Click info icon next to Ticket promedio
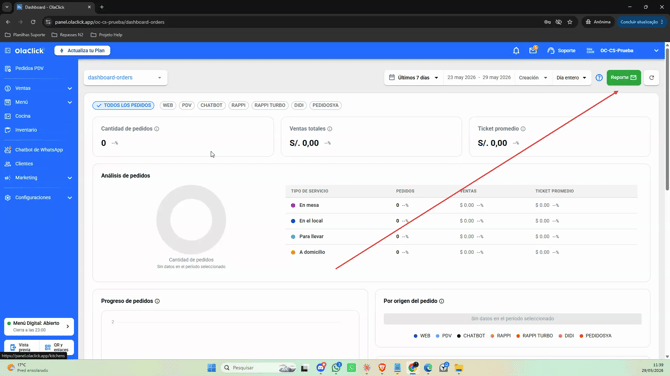670x376 pixels. coord(523,129)
